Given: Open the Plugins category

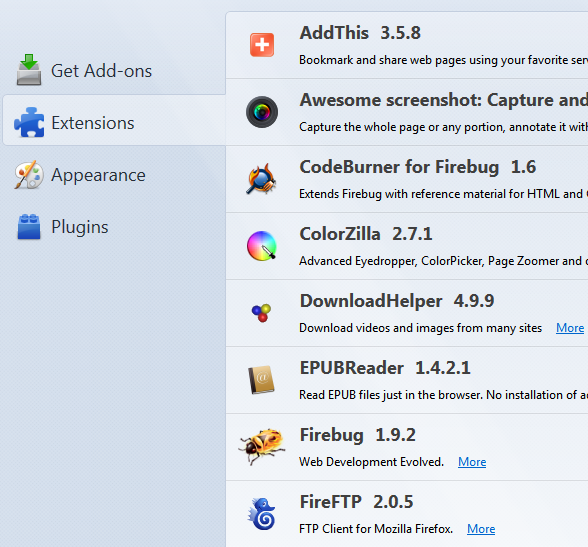Looking at the screenshot, I should pyautogui.click(x=114, y=227).
